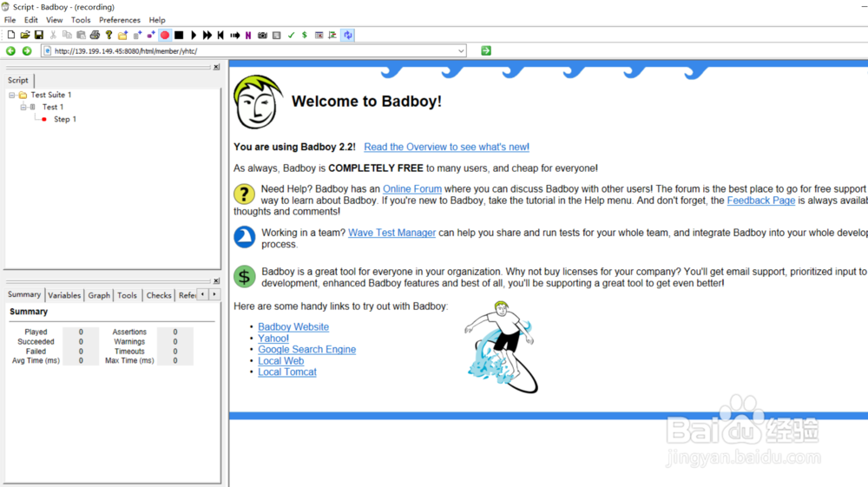Close the Summary panel
The image size is (868, 487).
(x=216, y=281)
